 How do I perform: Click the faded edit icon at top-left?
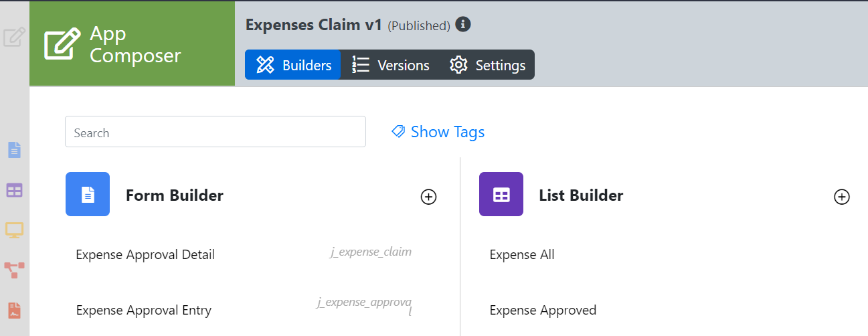point(14,37)
